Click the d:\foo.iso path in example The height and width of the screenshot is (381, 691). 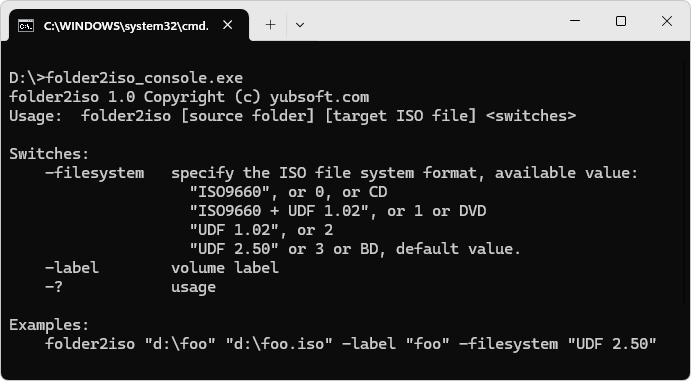pos(279,344)
